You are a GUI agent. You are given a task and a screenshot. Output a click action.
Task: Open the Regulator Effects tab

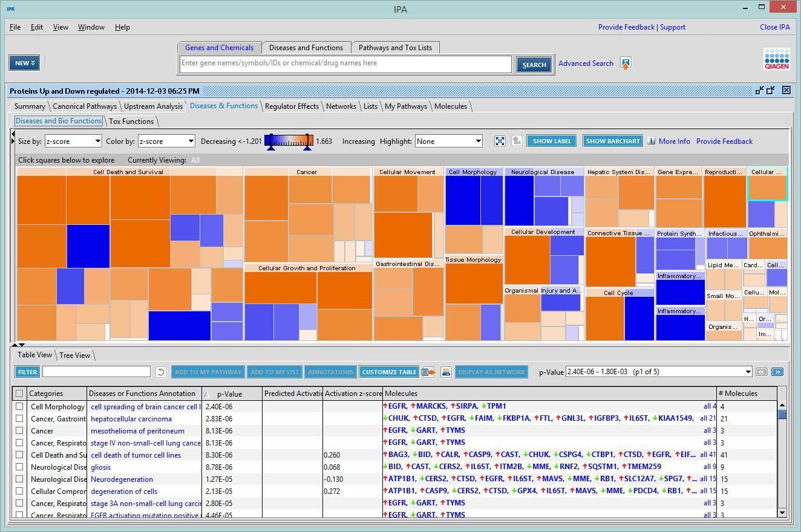click(292, 106)
